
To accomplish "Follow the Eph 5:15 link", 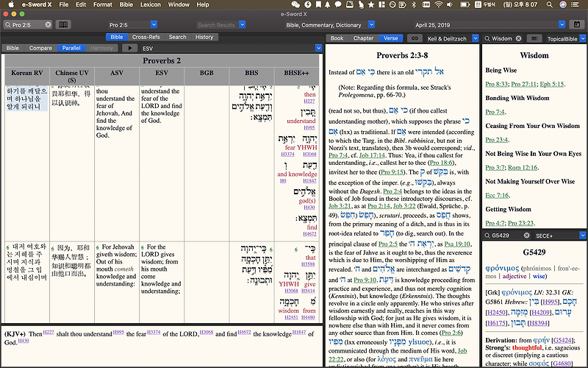I will (552, 84).
